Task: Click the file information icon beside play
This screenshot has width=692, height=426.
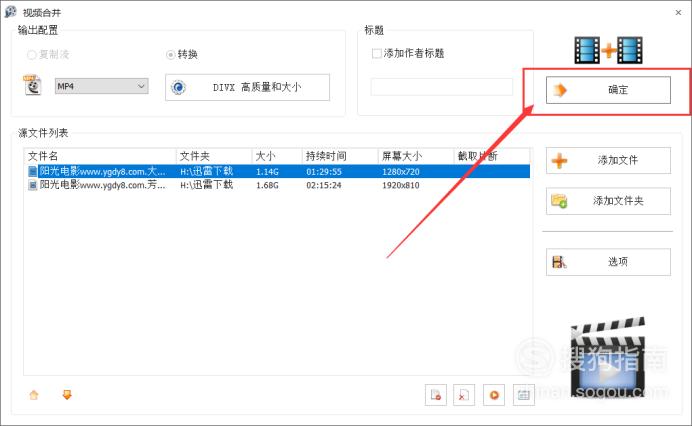Action: pyautogui.click(x=524, y=395)
